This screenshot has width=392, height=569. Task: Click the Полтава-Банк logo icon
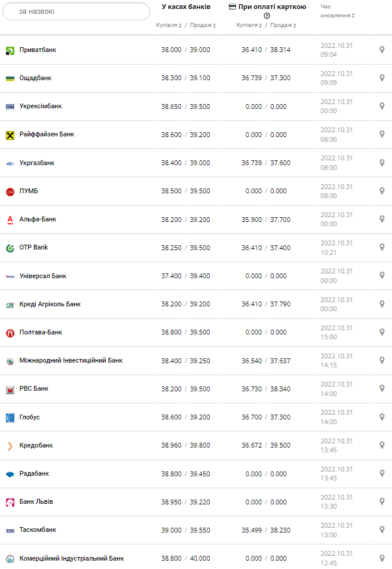10,333
